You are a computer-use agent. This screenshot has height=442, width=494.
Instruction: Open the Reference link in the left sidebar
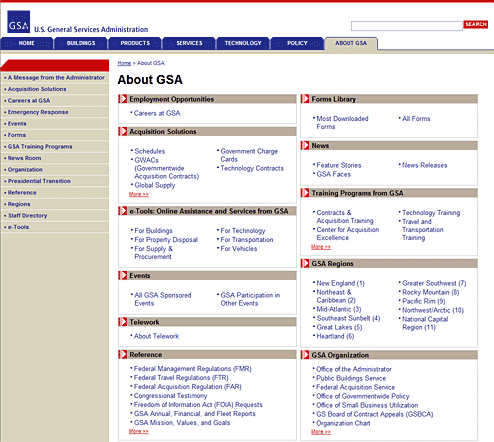click(x=22, y=192)
